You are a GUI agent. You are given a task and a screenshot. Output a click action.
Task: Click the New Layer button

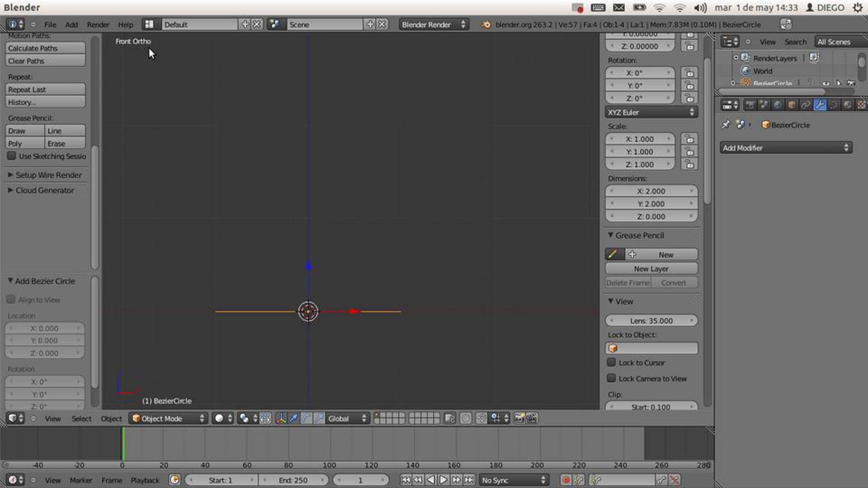[x=651, y=269]
